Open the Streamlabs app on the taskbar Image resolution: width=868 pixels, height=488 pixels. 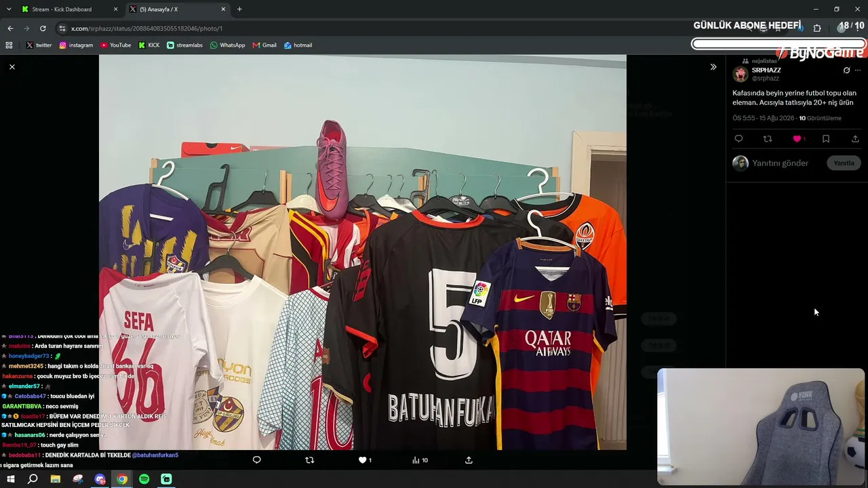[x=167, y=479]
